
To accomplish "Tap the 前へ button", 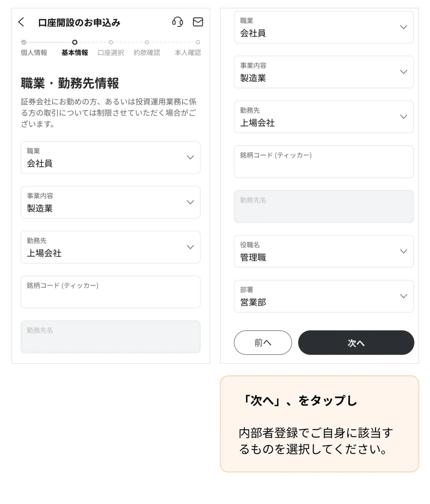I will click(x=263, y=343).
